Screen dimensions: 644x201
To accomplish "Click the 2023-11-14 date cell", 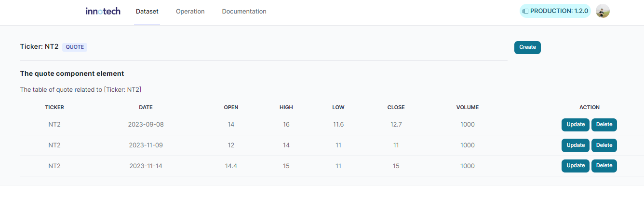I will pos(146,166).
